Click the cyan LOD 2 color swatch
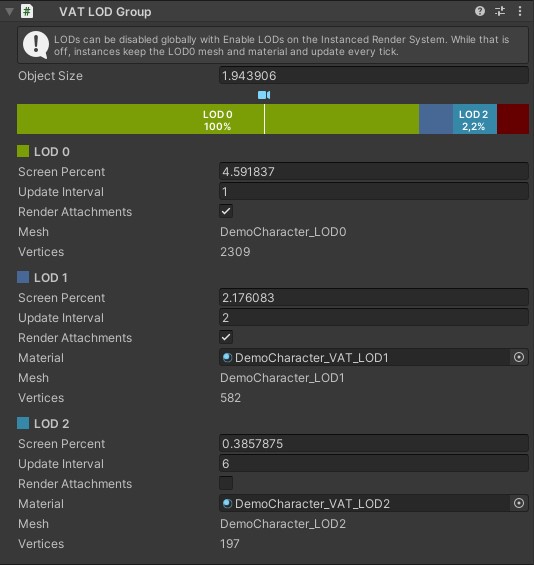 23,423
